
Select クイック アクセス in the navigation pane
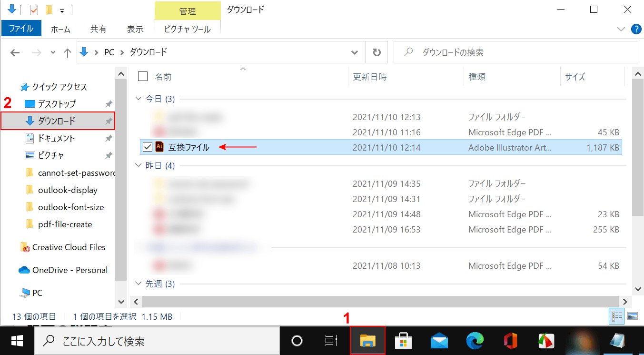coord(59,87)
